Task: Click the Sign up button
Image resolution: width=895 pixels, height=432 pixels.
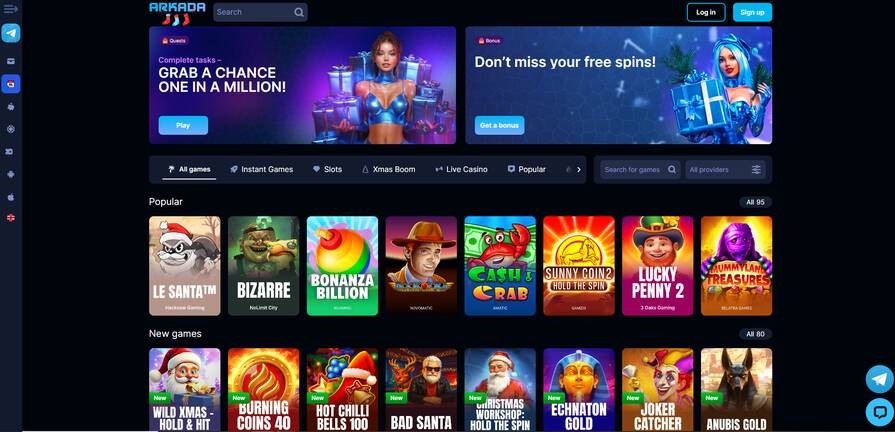Action: click(752, 12)
